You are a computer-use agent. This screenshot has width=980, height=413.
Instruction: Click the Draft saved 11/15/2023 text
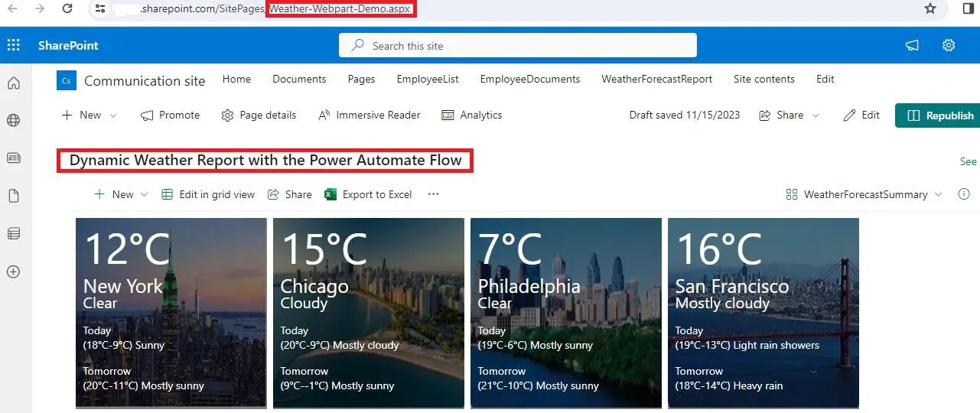tap(685, 115)
